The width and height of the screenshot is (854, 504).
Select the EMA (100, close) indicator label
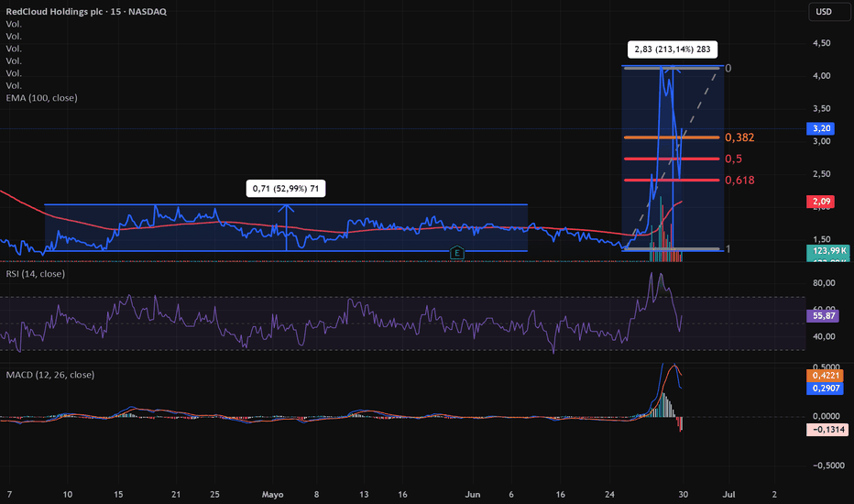[41, 98]
